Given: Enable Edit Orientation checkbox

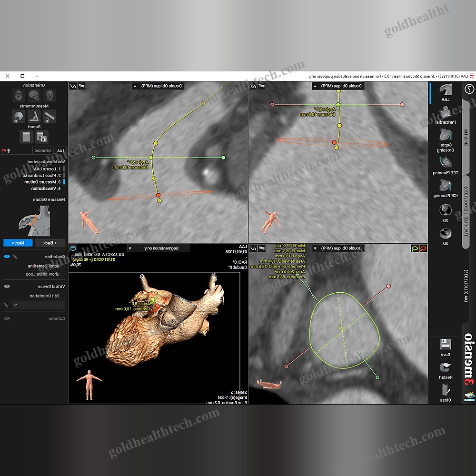Looking at the screenshot, I should click(62, 296).
